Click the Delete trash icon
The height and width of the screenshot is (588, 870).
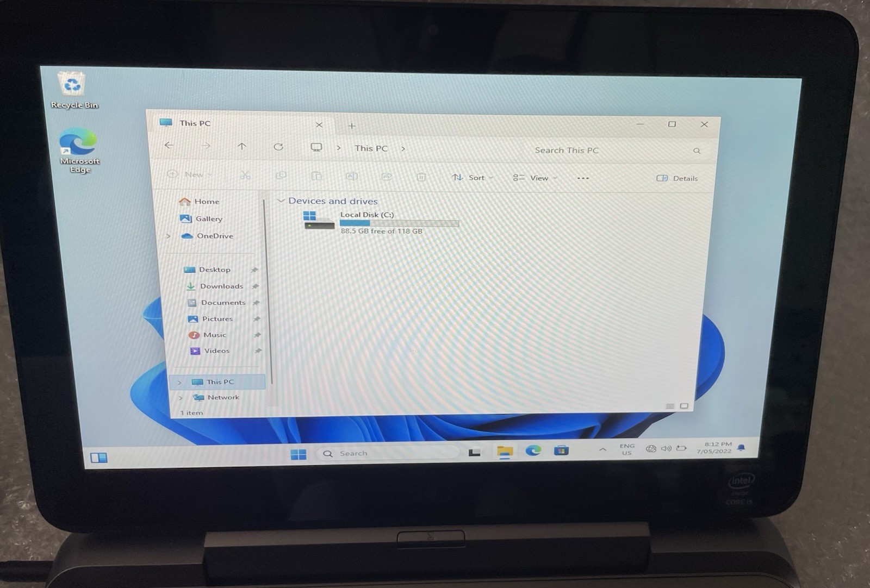coord(421,177)
